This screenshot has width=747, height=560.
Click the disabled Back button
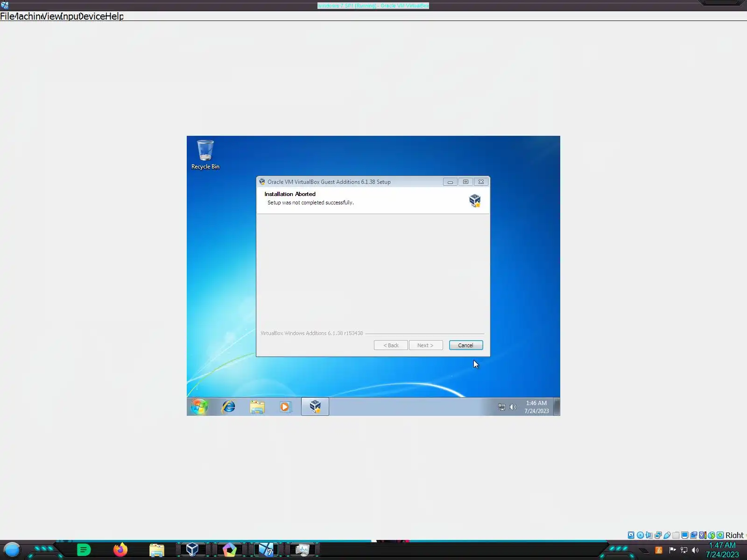(391, 345)
